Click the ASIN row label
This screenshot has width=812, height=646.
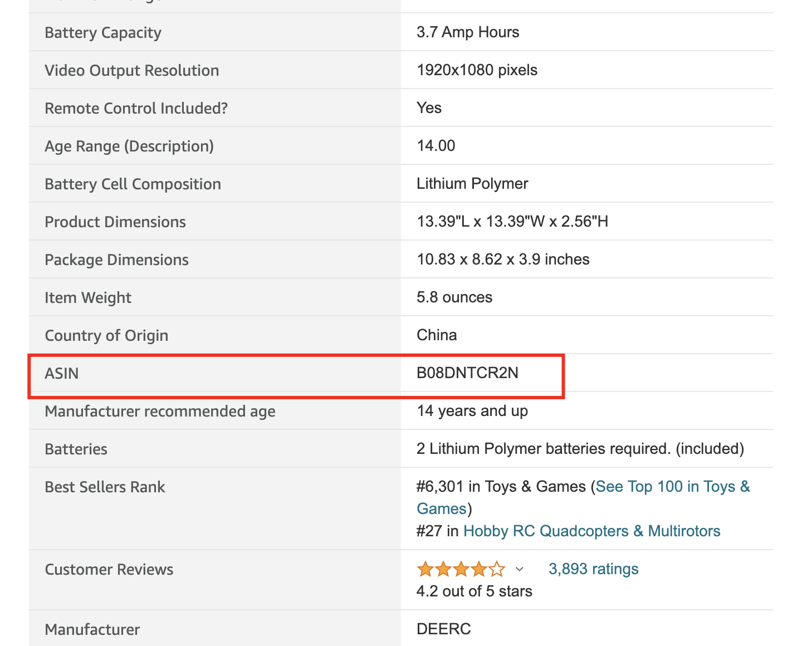[61, 373]
